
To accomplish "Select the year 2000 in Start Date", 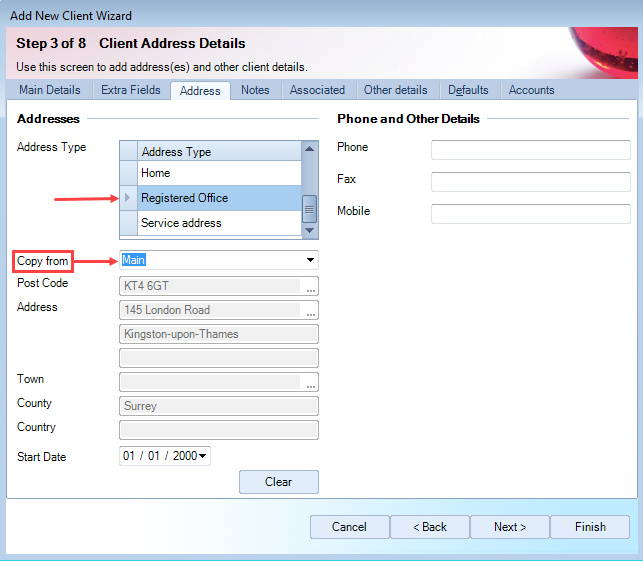I will 185,456.
